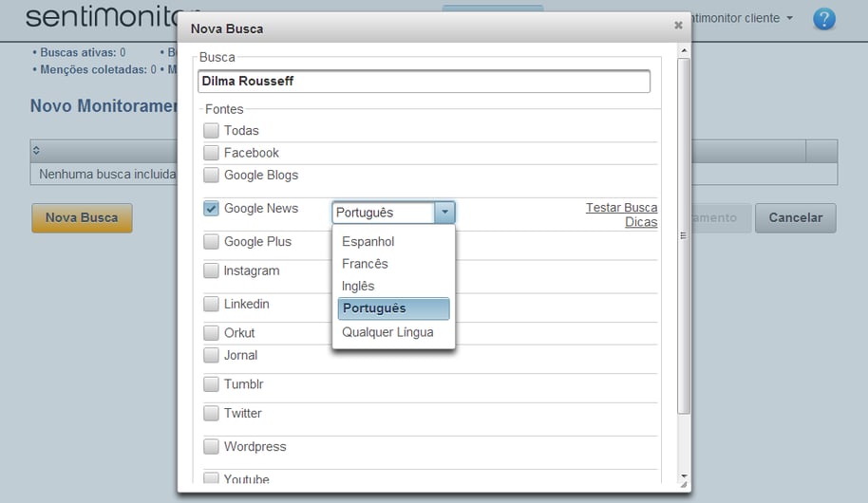The height and width of the screenshot is (503, 868).
Task: Click the dialog resize grip icon
Action: click(684, 485)
